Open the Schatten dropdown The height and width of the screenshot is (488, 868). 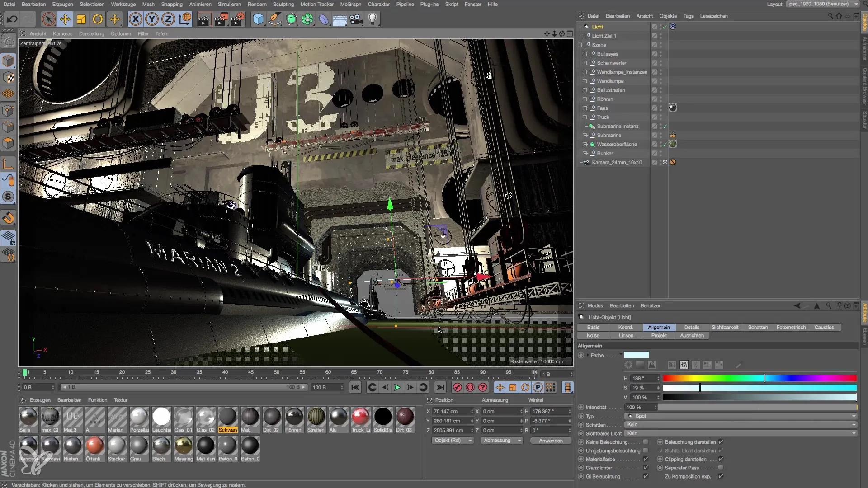tap(741, 425)
